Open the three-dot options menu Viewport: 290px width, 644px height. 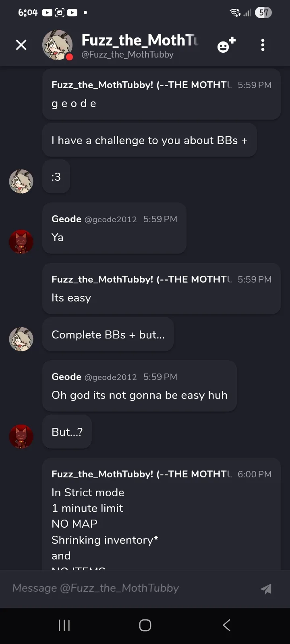(x=263, y=45)
